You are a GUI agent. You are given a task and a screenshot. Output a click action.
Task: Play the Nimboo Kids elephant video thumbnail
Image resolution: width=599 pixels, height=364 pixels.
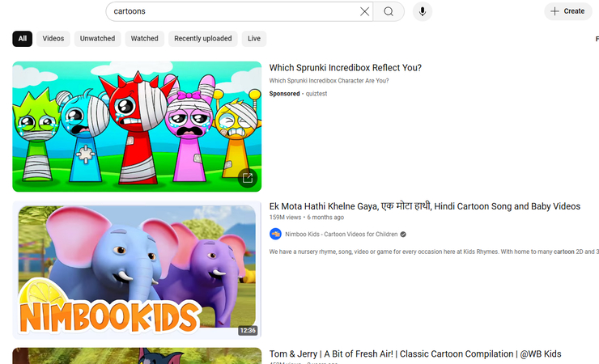point(137,270)
